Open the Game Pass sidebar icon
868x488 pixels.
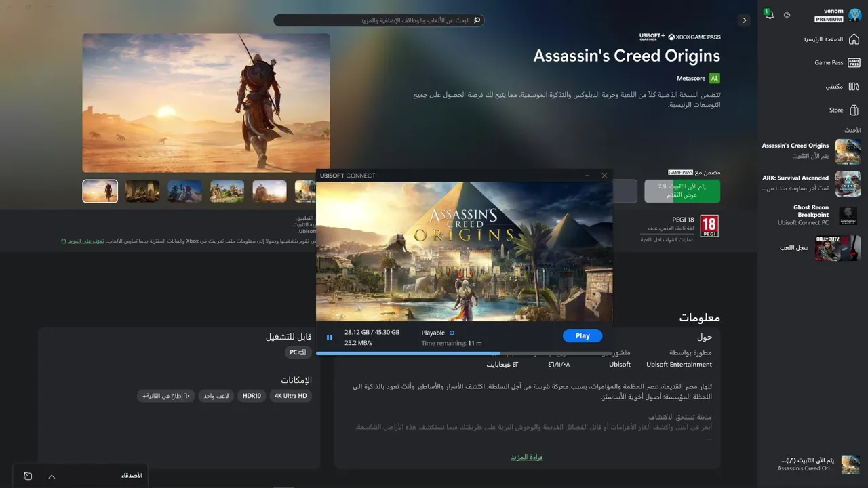pos(854,62)
